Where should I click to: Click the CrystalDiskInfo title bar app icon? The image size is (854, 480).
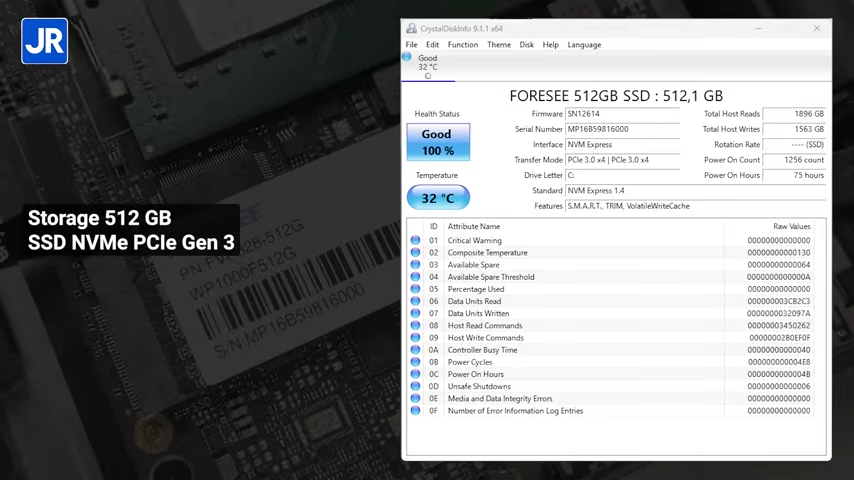[411, 28]
